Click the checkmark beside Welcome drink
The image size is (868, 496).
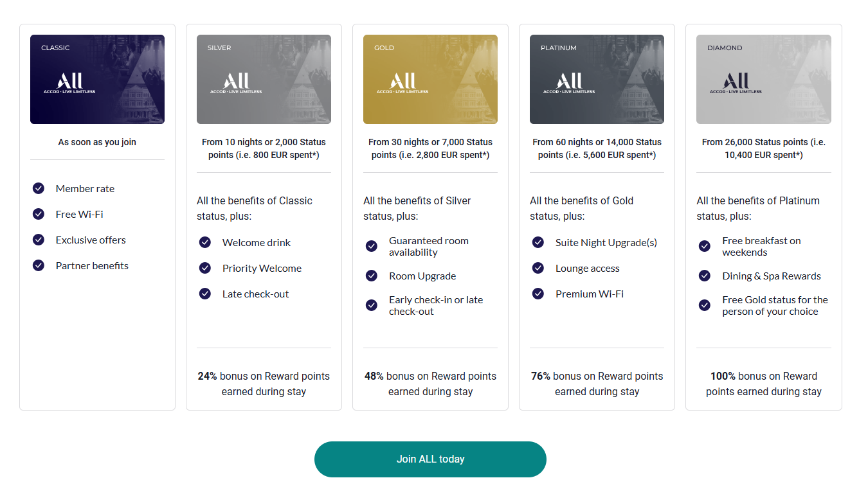204,242
